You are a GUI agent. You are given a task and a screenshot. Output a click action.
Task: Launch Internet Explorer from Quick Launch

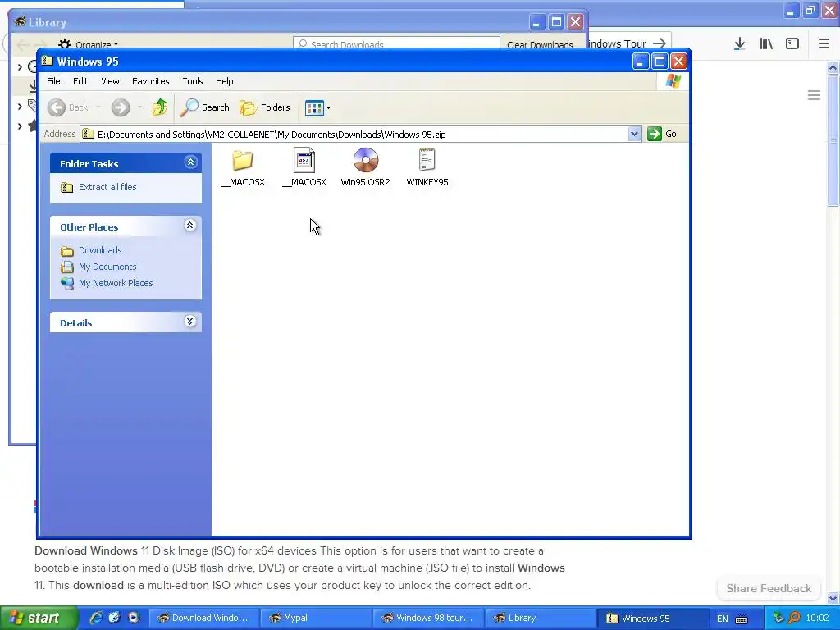click(96, 618)
